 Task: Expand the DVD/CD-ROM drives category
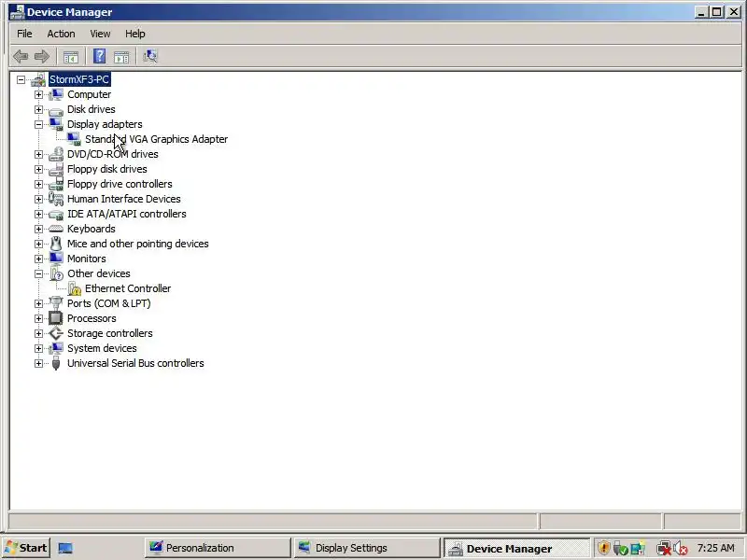38,154
